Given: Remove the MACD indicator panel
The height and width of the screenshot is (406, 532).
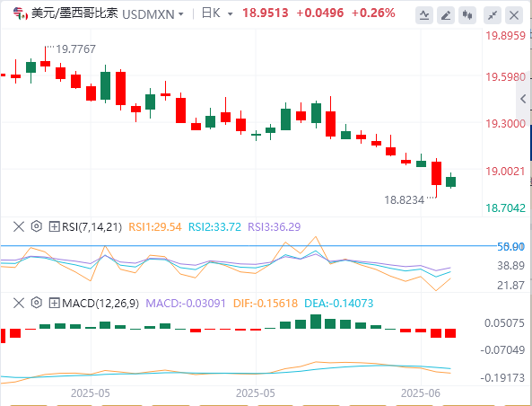Looking at the screenshot, I should [x=19, y=303].
